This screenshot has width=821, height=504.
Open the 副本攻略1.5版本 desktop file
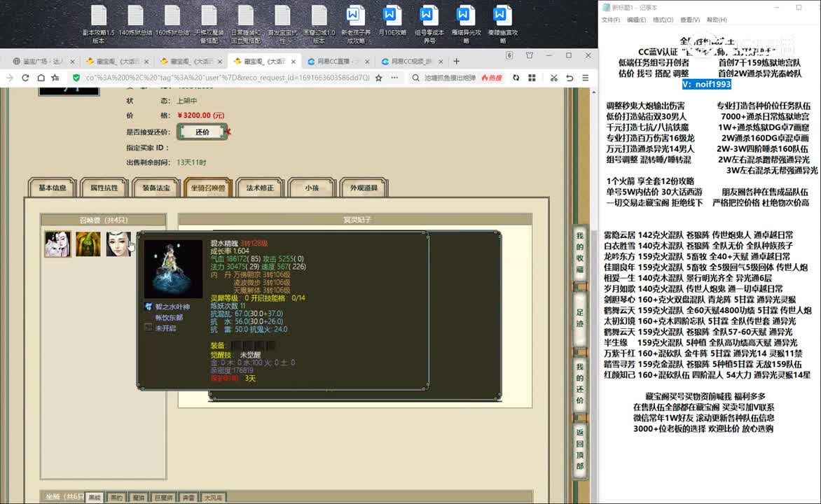[99, 24]
